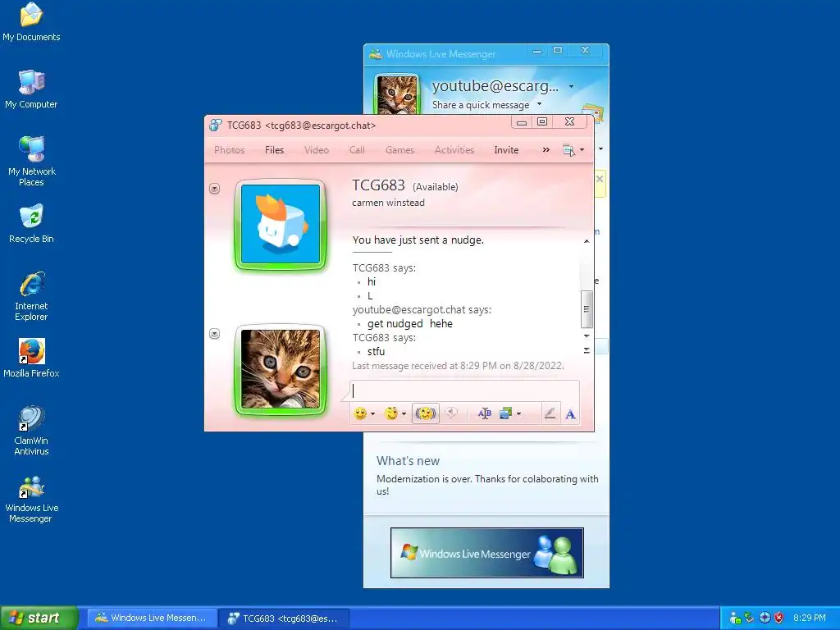
Task: Send a nudge with the vibrating smiley
Action: (x=426, y=413)
